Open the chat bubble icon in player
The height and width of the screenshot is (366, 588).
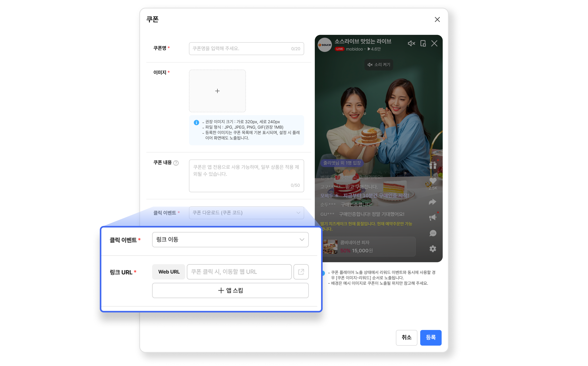coord(433,233)
